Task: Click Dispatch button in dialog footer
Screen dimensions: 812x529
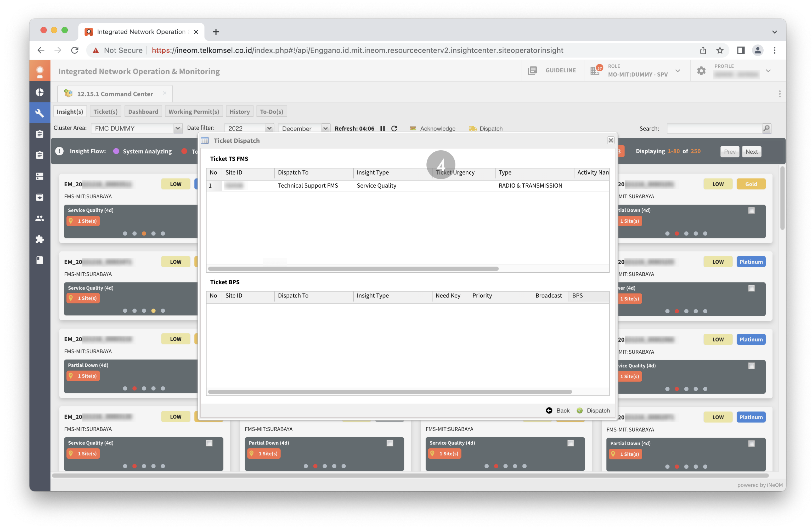Action: click(593, 410)
